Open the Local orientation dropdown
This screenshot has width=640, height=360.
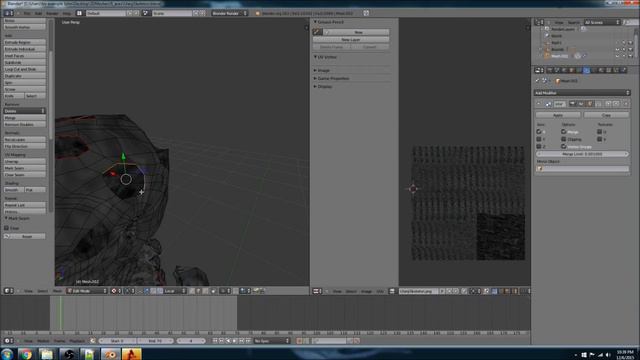(175, 291)
